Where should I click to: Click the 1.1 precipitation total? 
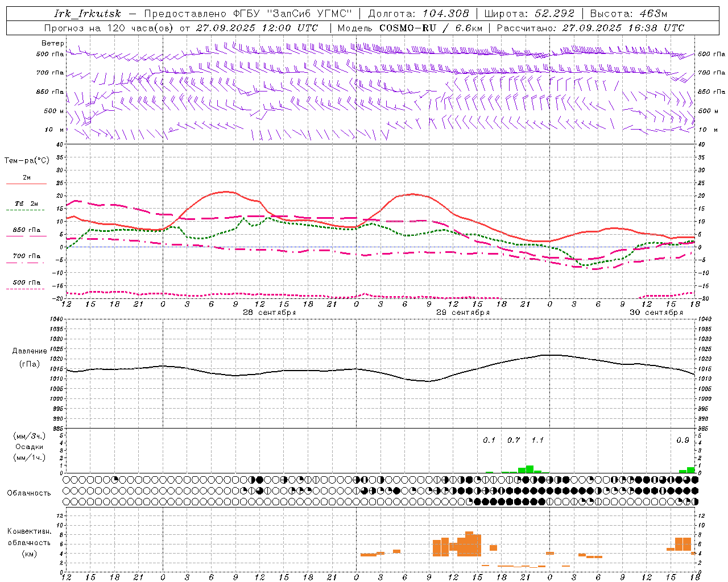tap(537, 440)
